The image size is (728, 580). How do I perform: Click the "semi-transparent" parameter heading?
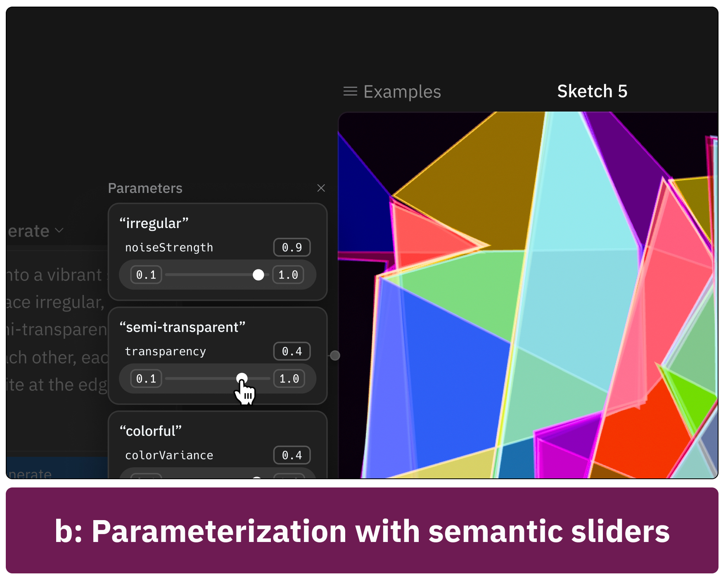click(x=183, y=327)
